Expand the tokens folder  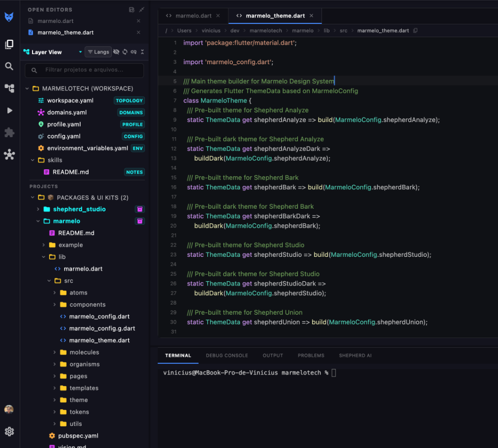pos(54,412)
